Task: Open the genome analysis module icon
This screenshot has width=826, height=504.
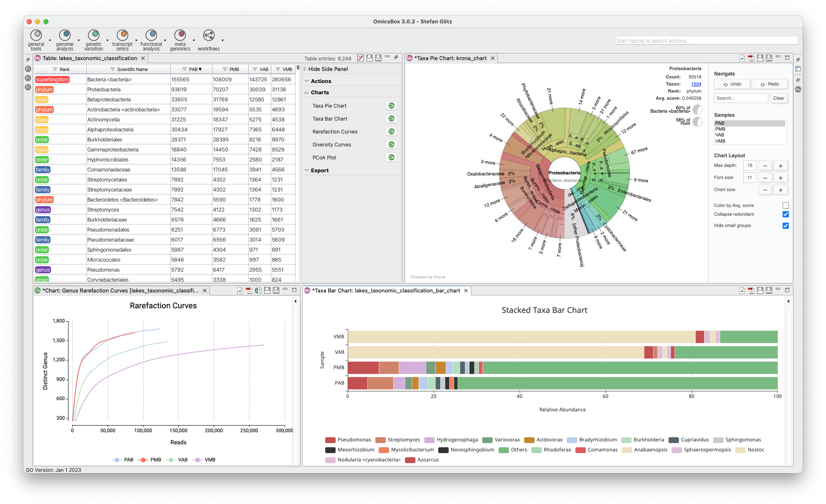Action: click(65, 35)
